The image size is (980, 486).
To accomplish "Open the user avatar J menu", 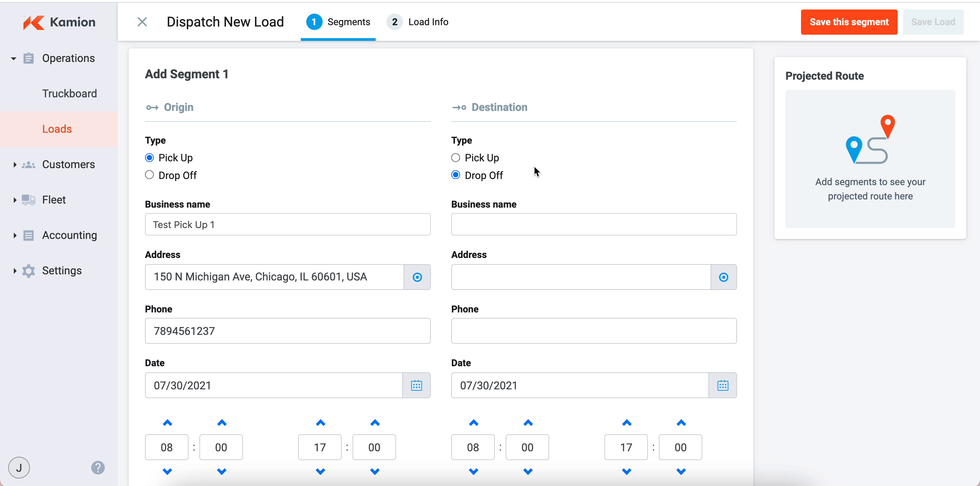I will [x=19, y=467].
